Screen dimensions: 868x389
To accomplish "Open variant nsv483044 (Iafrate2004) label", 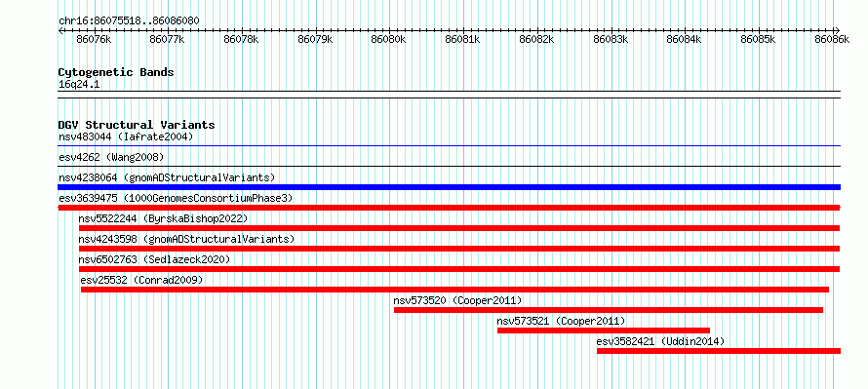I will (126, 136).
